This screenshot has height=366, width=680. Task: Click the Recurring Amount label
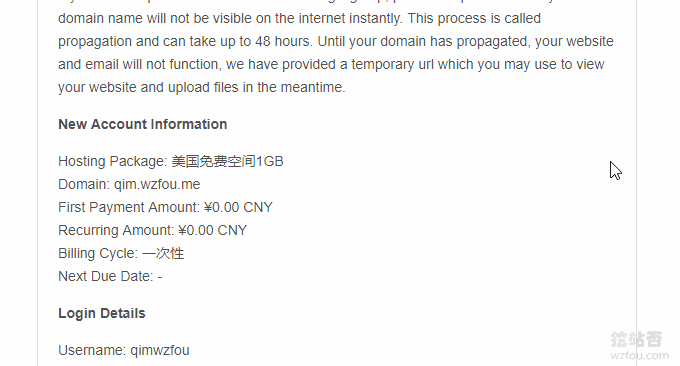pyautogui.click(x=116, y=230)
